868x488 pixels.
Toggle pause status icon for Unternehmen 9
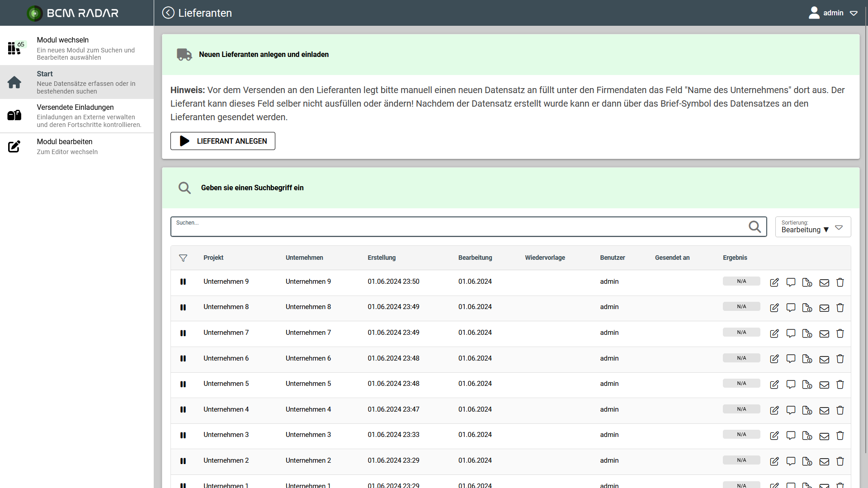(183, 282)
